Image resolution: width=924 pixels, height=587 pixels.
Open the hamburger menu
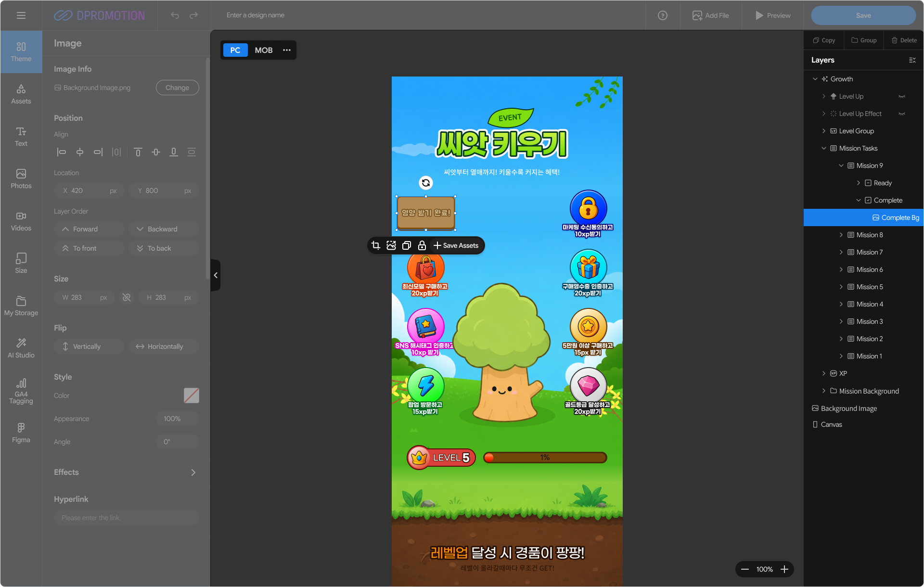[21, 15]
